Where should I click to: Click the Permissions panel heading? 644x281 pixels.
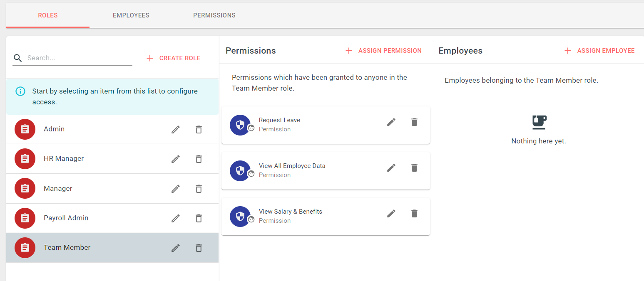pos(251,51)
